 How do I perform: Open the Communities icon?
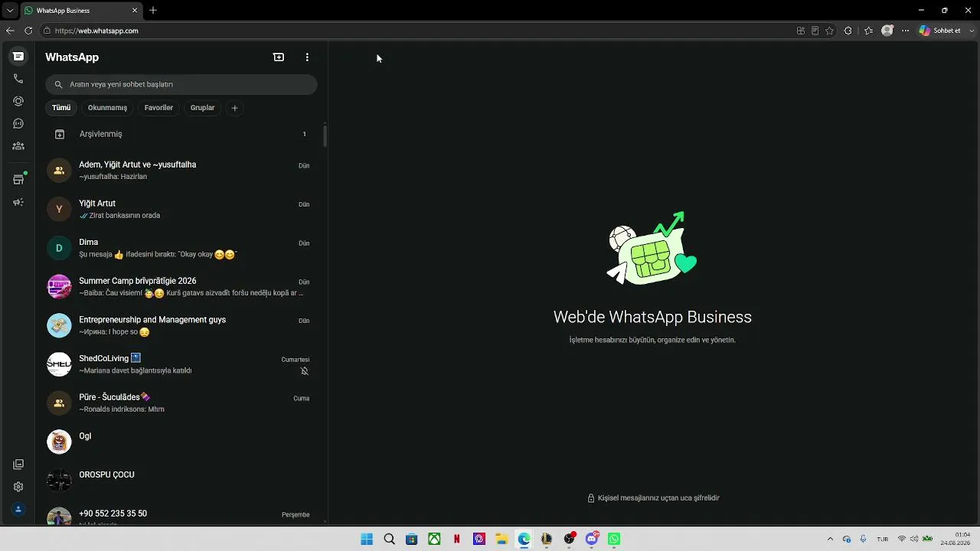18,146
